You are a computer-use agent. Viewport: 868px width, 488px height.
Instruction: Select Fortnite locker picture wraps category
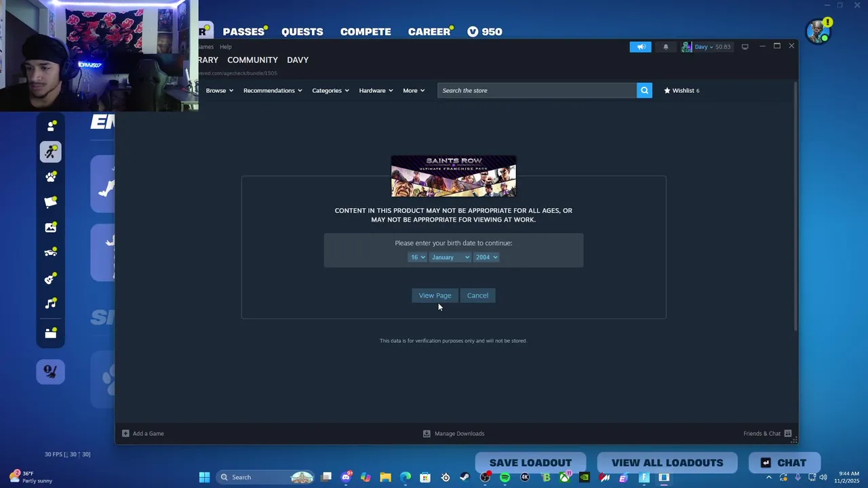51,228
